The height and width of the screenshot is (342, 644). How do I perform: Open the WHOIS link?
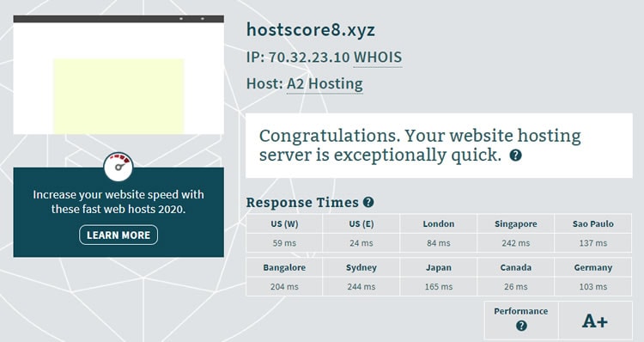tap(378, 57)
